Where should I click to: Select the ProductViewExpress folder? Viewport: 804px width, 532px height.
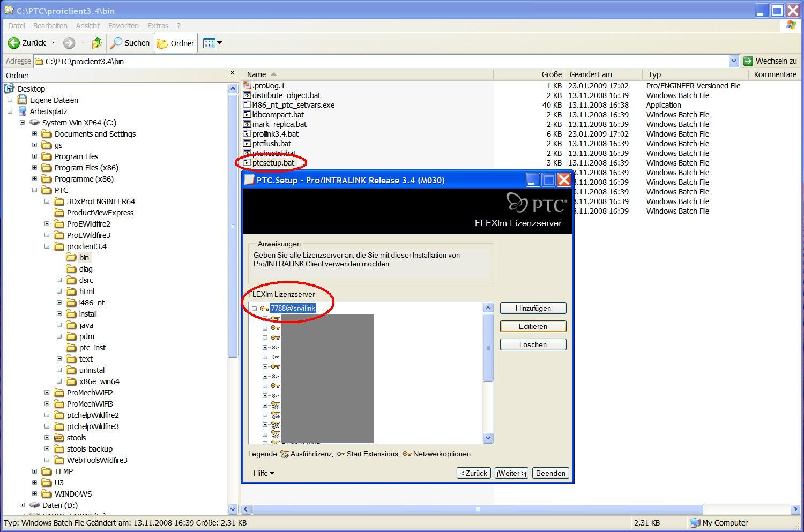pos(100,213)
